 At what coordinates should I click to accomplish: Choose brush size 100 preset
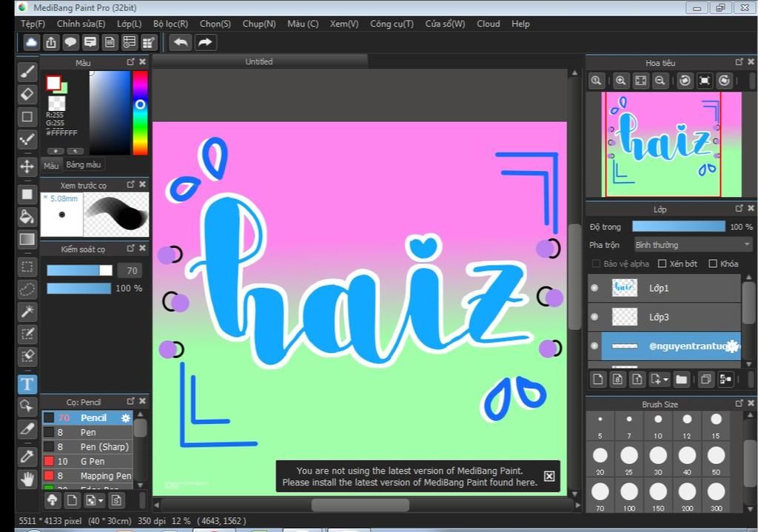pyautogui.click(x=629, y=495)
